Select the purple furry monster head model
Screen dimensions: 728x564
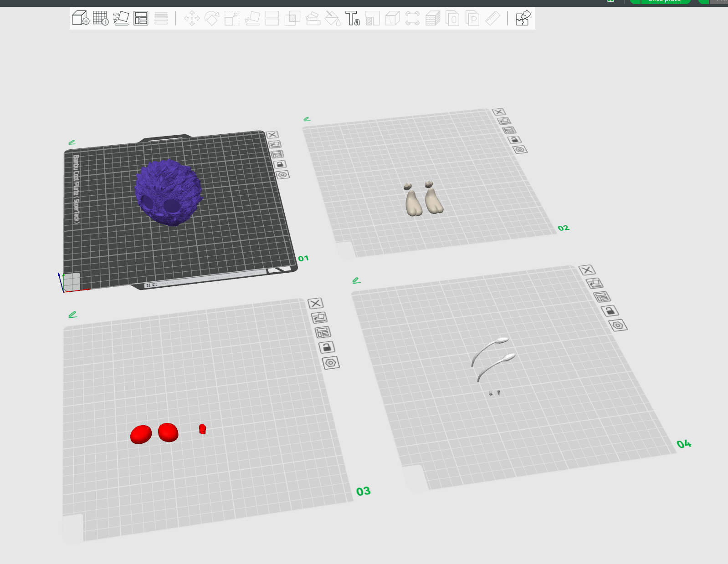point(169,193)
